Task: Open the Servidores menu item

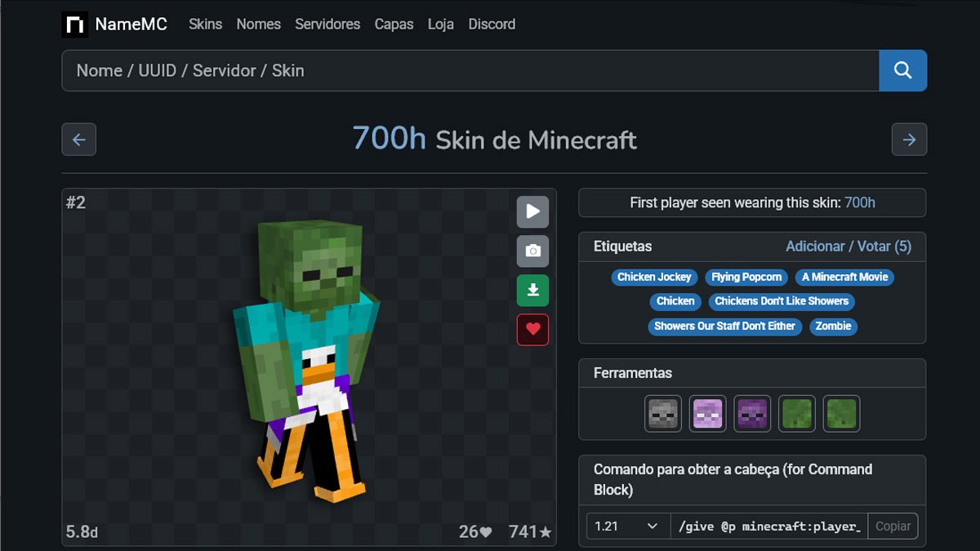Action: (327, 24)
